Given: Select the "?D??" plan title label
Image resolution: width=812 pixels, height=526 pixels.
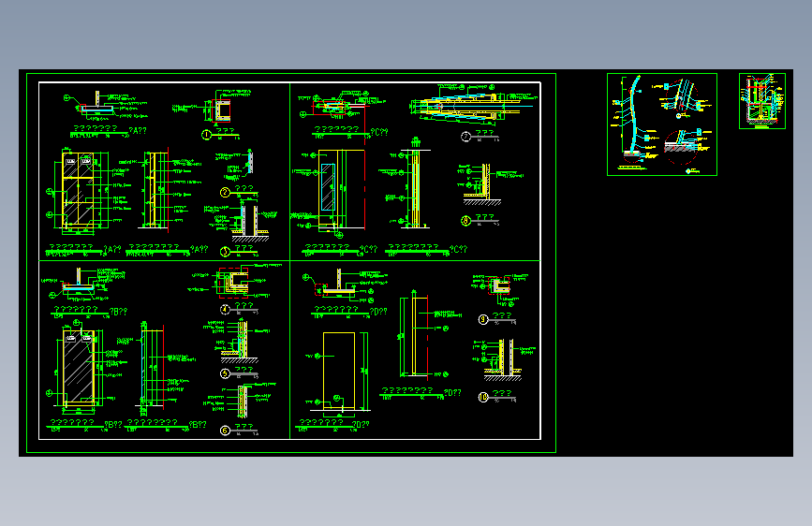Looking at the screenshot, I should (378, 312).
